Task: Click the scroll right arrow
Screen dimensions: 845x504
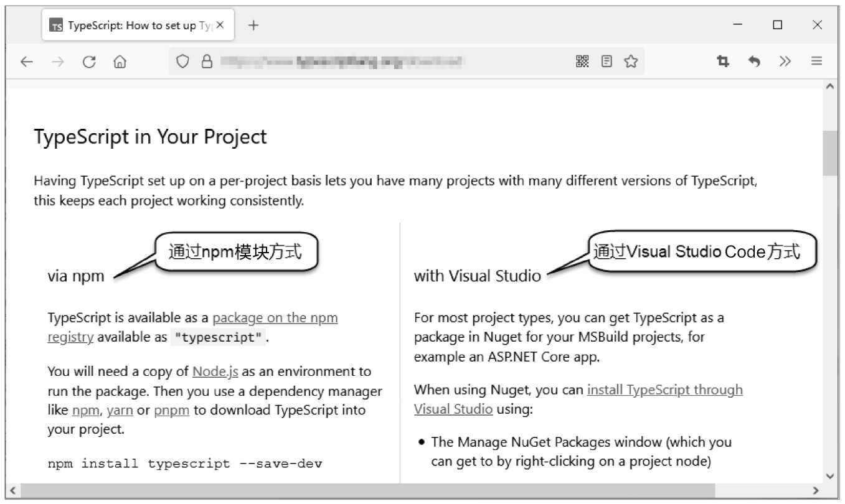Action: [816, 490]
